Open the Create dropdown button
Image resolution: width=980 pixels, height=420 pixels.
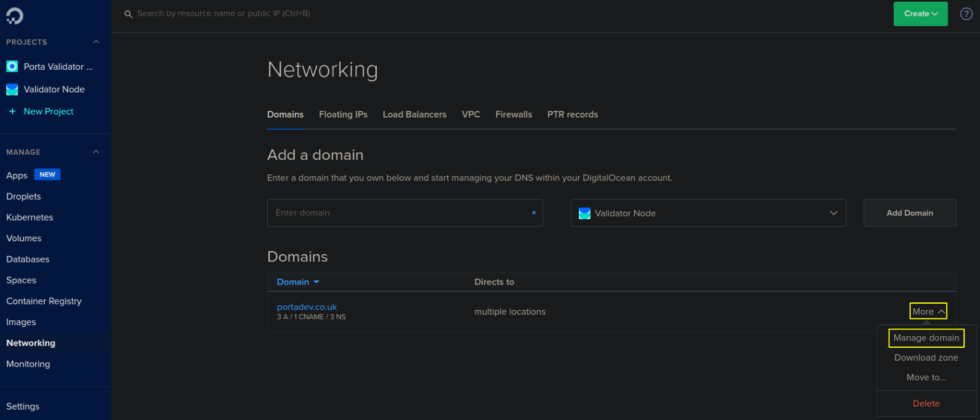point(921,14)
